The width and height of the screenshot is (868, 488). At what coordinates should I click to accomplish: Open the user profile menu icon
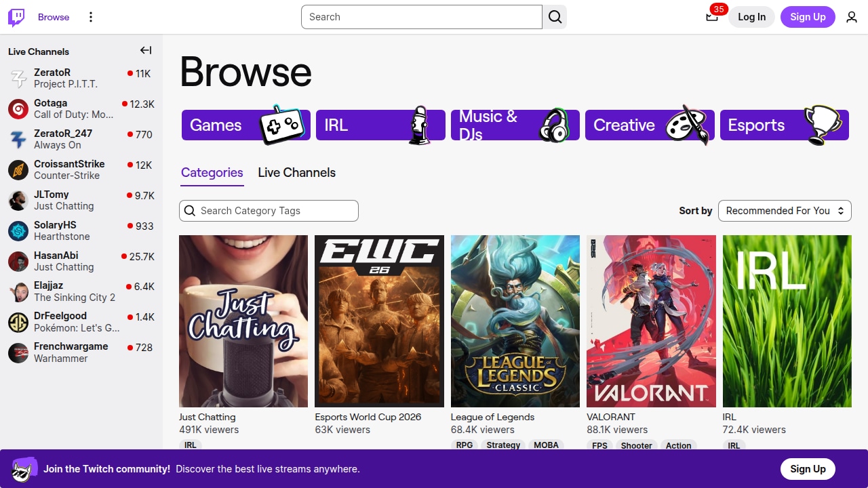click(x=852, y=17)
